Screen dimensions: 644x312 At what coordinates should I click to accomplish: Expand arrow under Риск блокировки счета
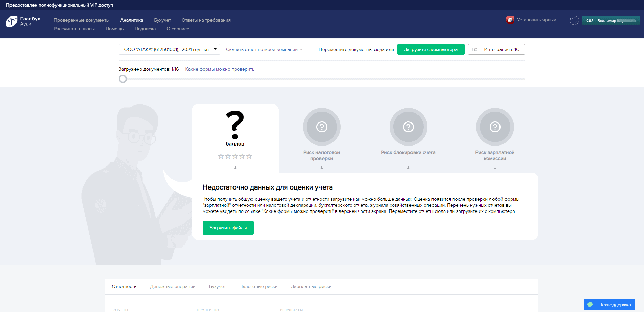[x=408, y=168]
